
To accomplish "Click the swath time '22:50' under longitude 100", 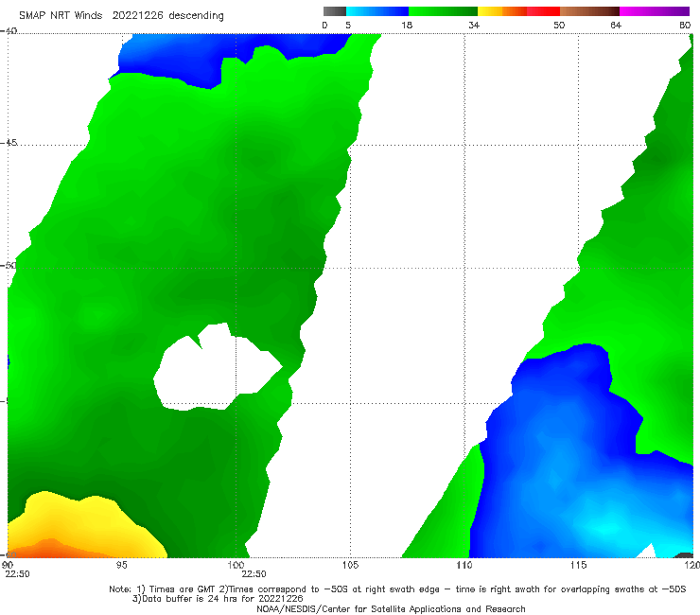I will click(254, 574).
